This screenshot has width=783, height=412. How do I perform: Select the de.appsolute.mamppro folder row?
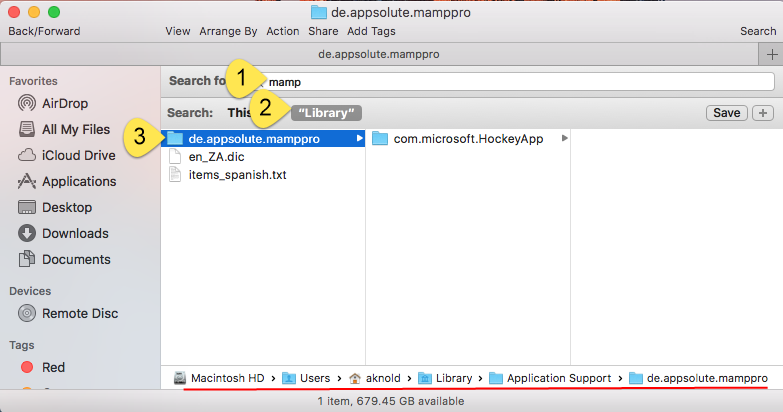click(x=263, y=138)
